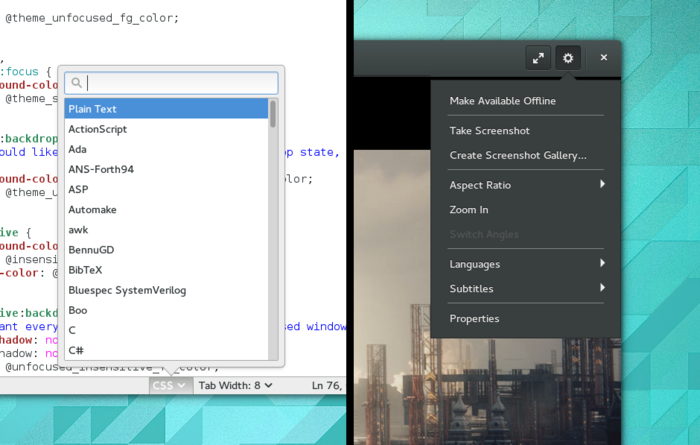Choose ActionScript from language list
Image resolution: width=700 pixels, height=445 pixels.
(x=166, y=129)
